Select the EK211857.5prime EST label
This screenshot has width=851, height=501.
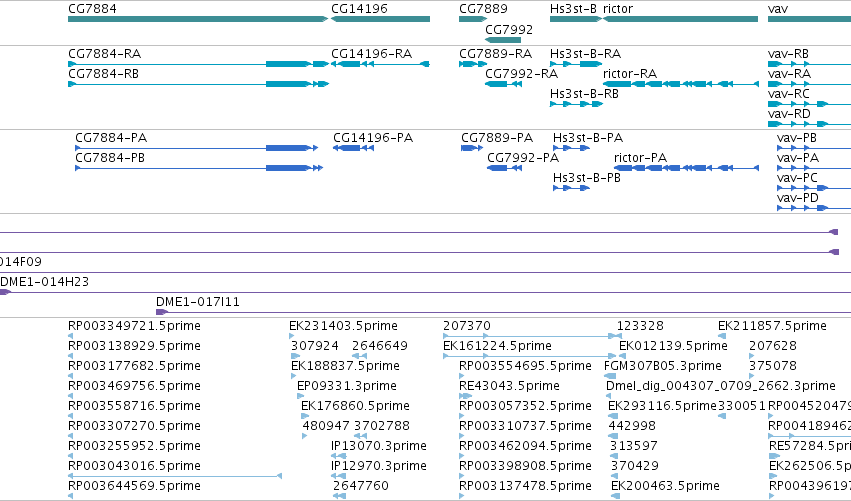point(773,326)
